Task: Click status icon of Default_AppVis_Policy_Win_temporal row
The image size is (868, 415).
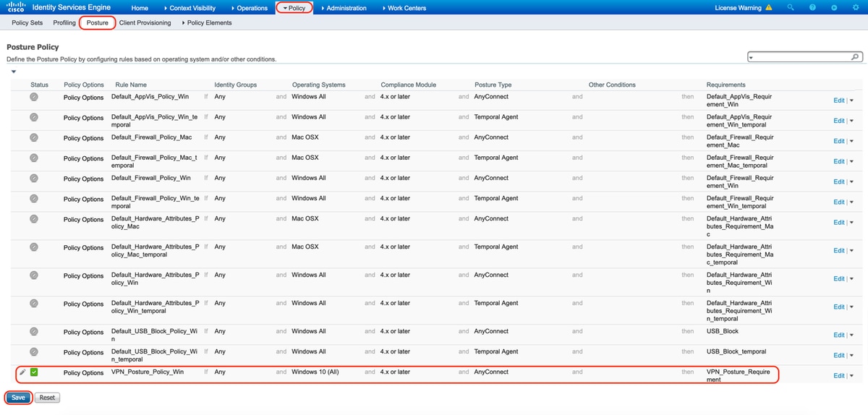Action: click(x=34, y=116)
